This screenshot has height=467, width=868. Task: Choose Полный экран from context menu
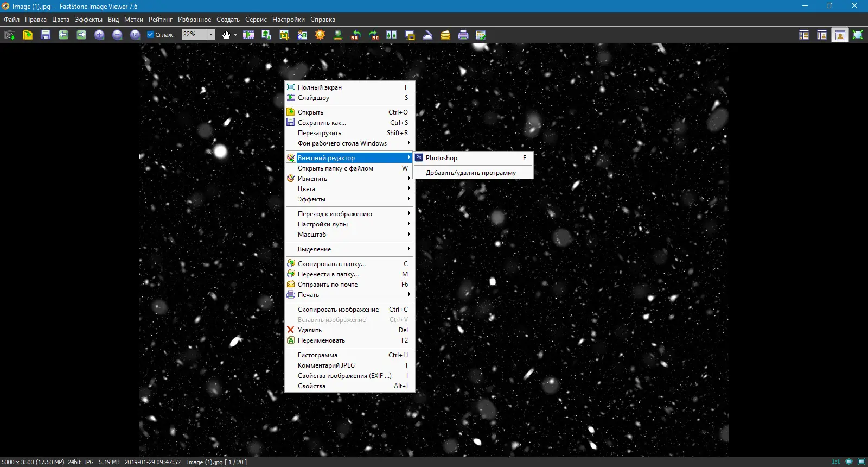[349, 87]
